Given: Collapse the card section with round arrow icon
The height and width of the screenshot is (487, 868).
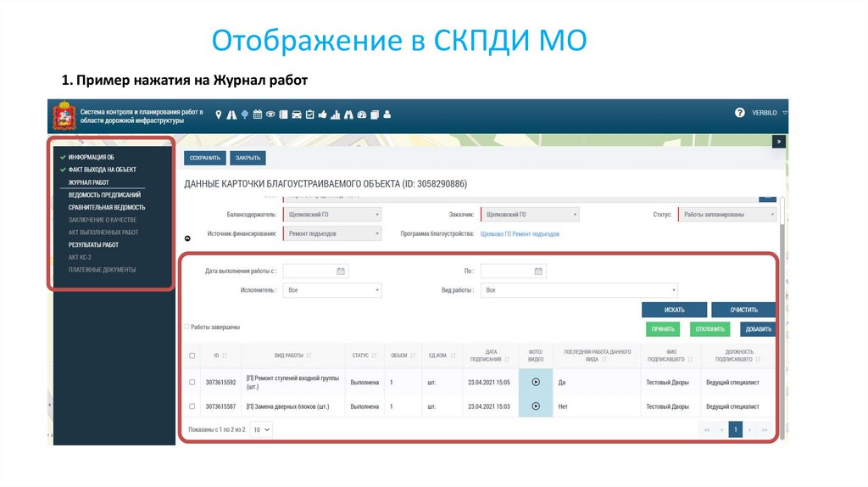Looking at the screenshot, I should coord(187,238).
